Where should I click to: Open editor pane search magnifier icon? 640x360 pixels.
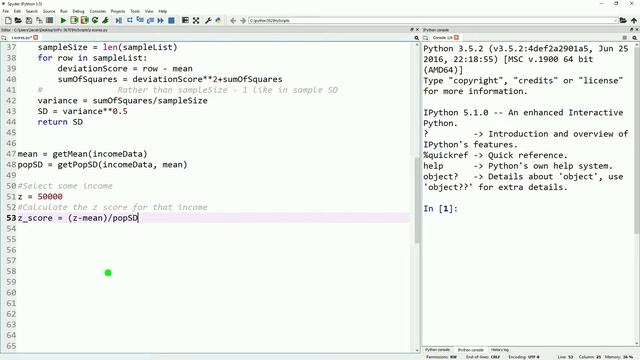click(416, 38)
